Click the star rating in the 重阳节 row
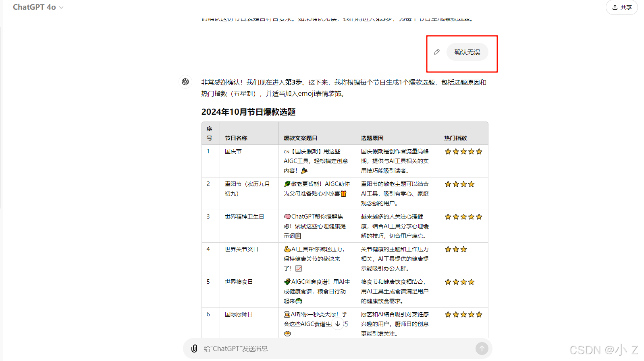644x361 pixels. coord(460,184)
